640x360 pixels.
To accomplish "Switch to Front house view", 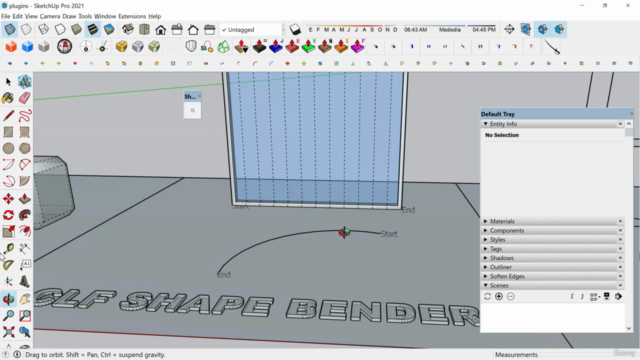I will coord(160,29).
